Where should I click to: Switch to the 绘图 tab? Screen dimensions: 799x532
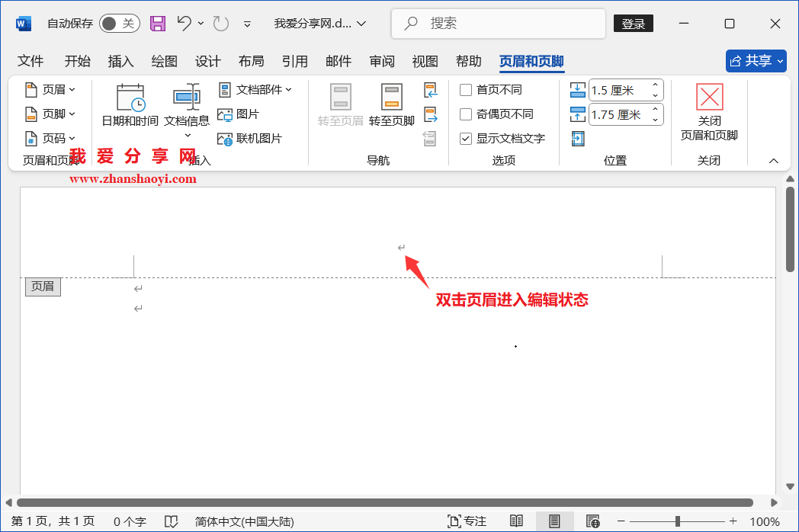point(164,61)
